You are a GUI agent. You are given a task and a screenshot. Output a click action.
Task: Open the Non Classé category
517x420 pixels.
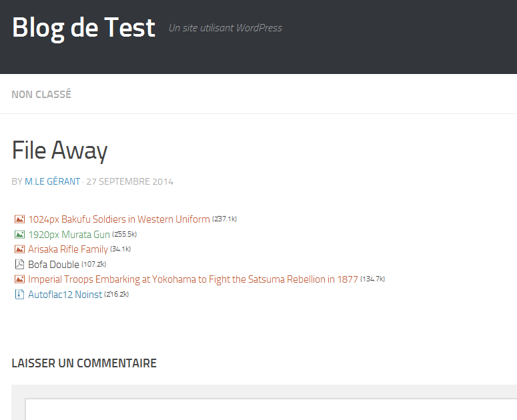point(41,94)
